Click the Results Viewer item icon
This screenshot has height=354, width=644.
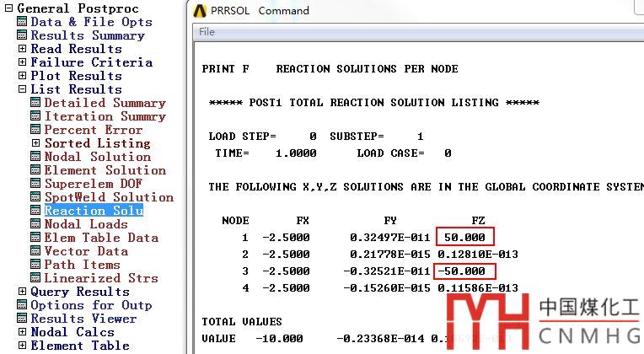pos(23,319)
